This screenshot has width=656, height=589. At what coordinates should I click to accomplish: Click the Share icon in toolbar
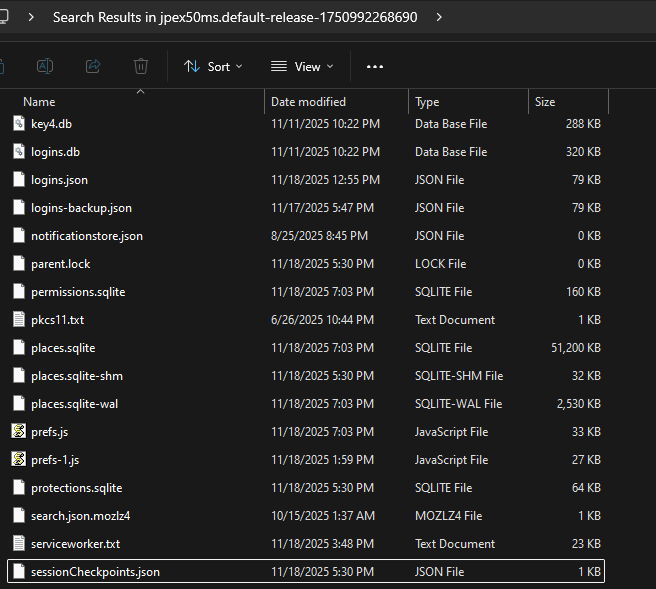pyautogui.click(x=93, y=66)
